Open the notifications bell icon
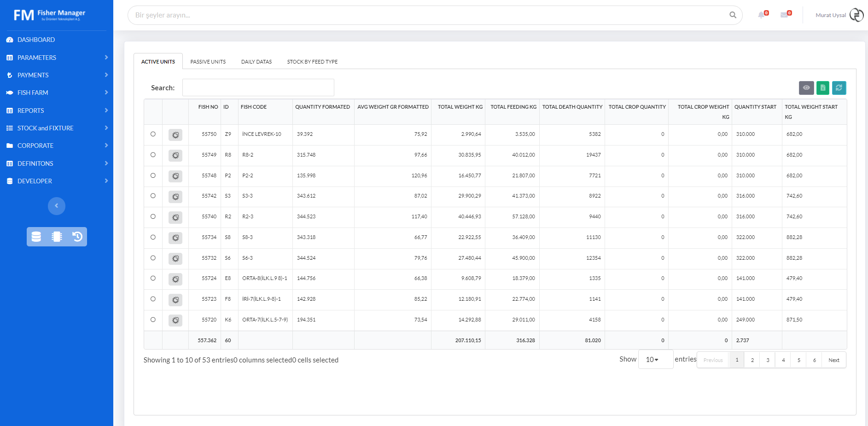This screenshot has width=868, height=426. [761, 15]
